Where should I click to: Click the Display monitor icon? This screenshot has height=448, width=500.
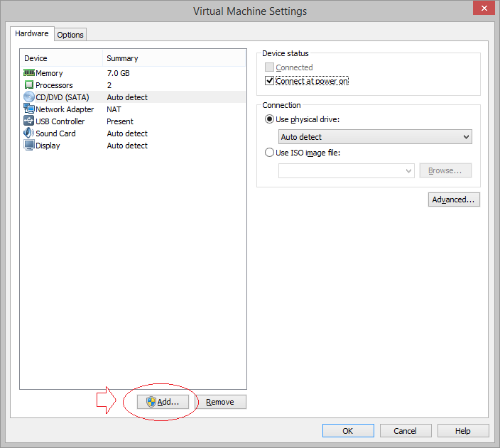[28, 145]
